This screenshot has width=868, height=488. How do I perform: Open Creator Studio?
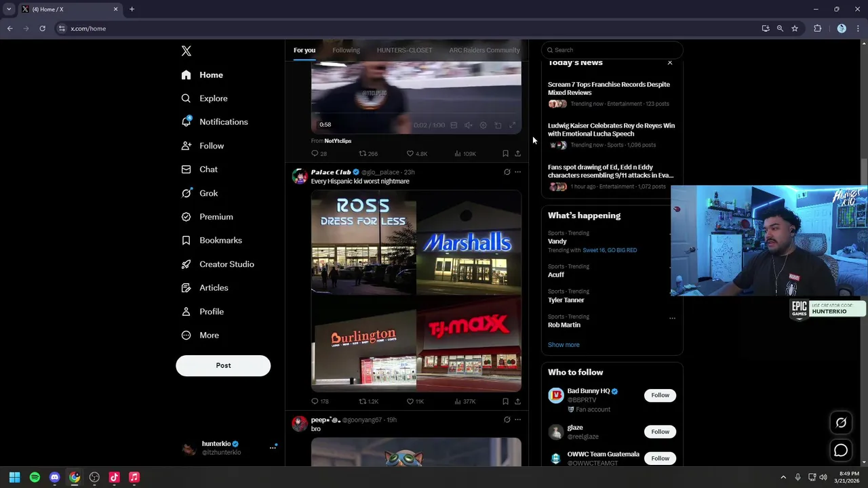click(218, 264)
